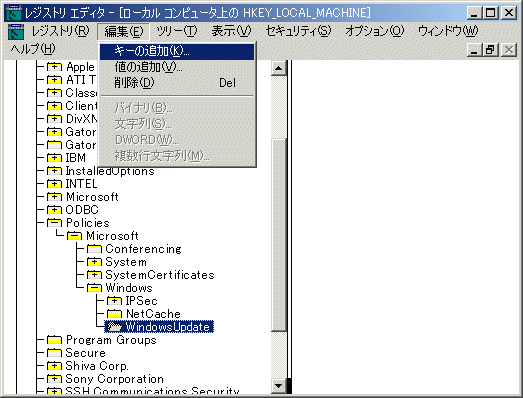This screenshot has width=523, height=398.
Task: Select the Program Groups key label
Action: [x=111, y=340]
